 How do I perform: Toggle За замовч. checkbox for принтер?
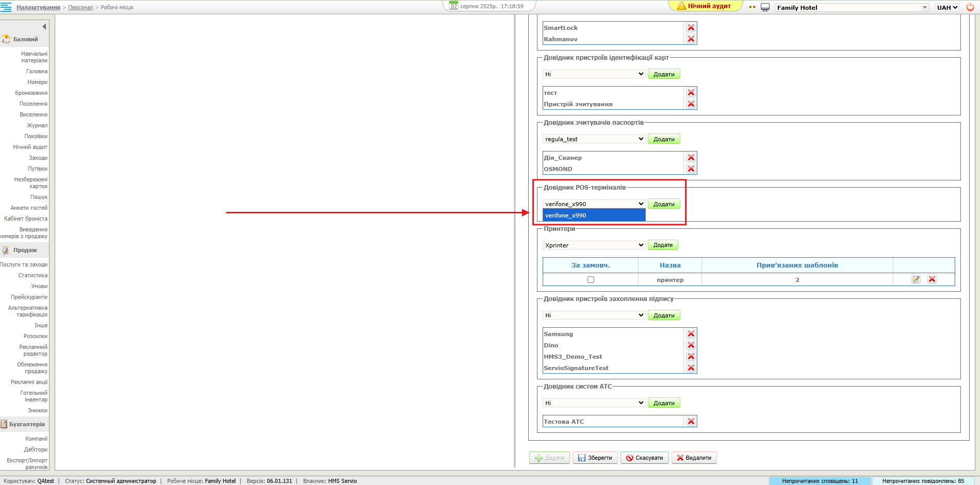[x=591, y=280]
